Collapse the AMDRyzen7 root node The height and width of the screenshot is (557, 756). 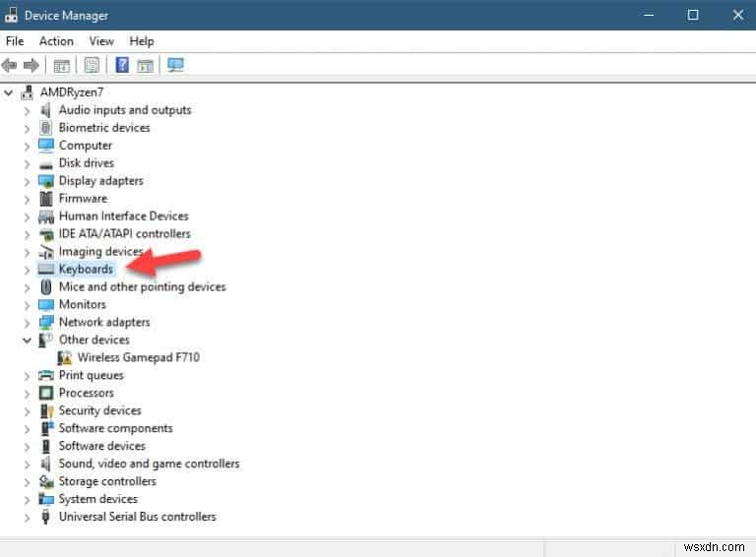(x=9, y=93)
